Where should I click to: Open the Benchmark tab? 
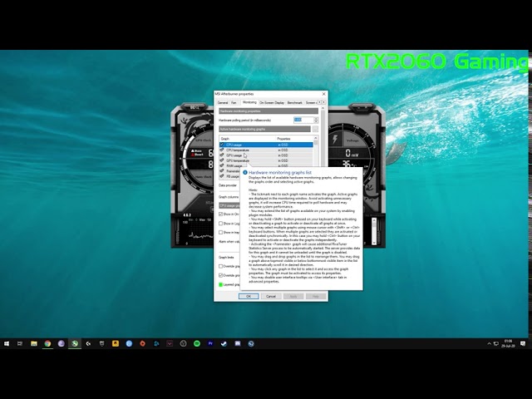(x=294, y=102)
